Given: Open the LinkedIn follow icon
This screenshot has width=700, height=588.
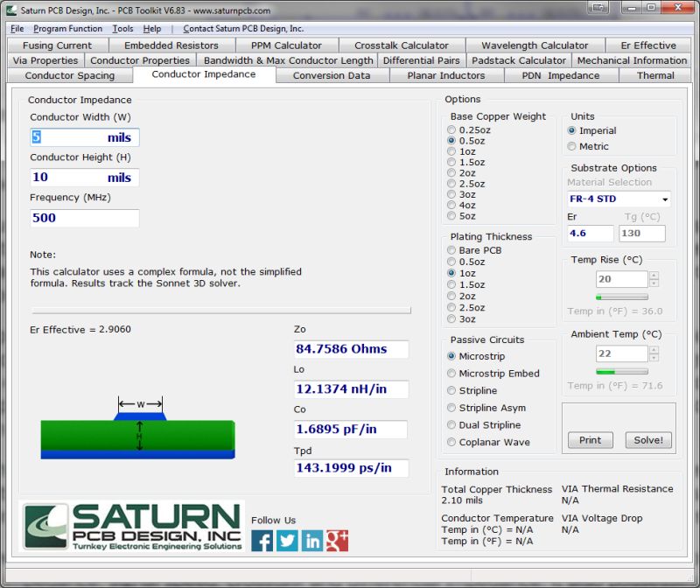Looking at the screenshot, I should click(312, 541).
